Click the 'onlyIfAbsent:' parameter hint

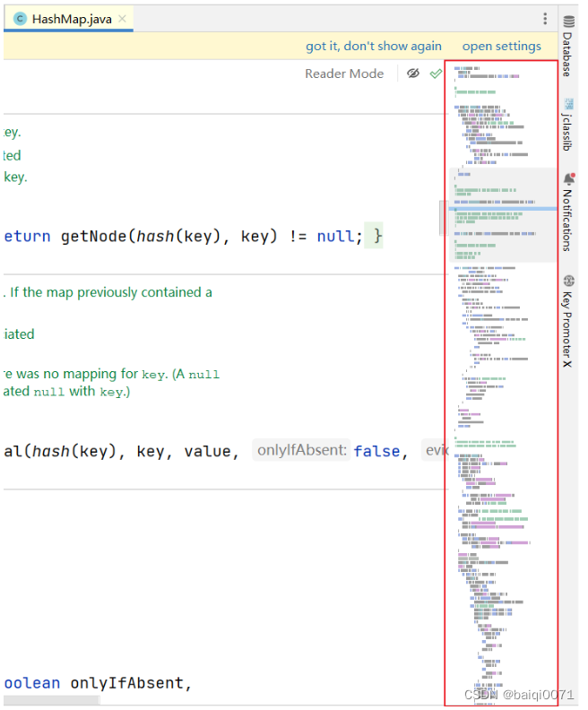point(301,450)
